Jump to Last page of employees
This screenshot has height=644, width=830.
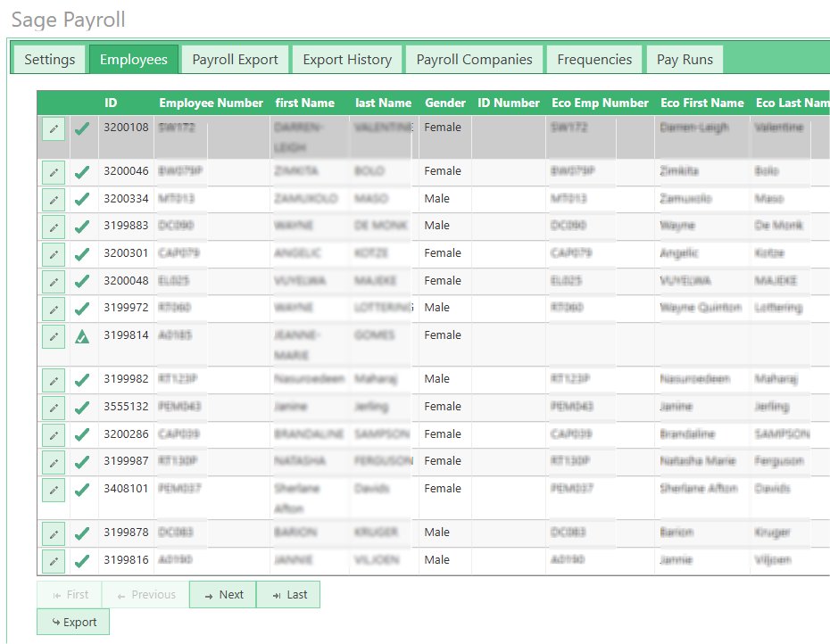[x=288, y=594]
